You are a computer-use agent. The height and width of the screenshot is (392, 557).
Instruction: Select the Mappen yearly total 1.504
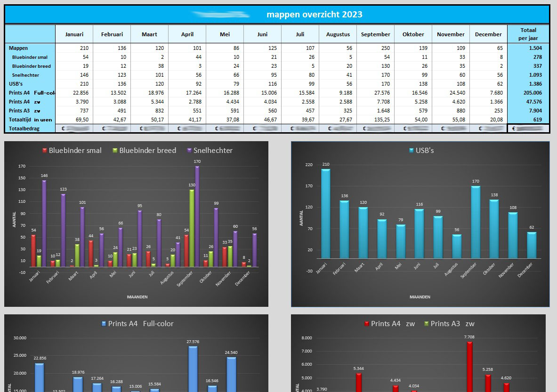[x=535, y=48]
